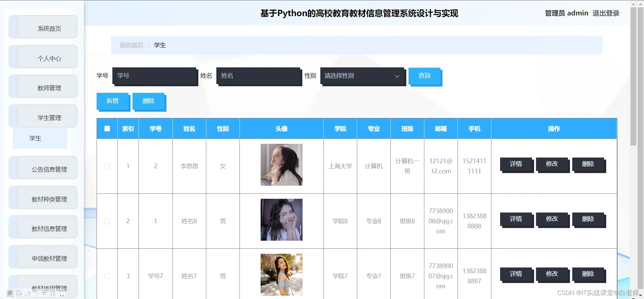Click the 管理员 admin label

[x=567, y=13]
